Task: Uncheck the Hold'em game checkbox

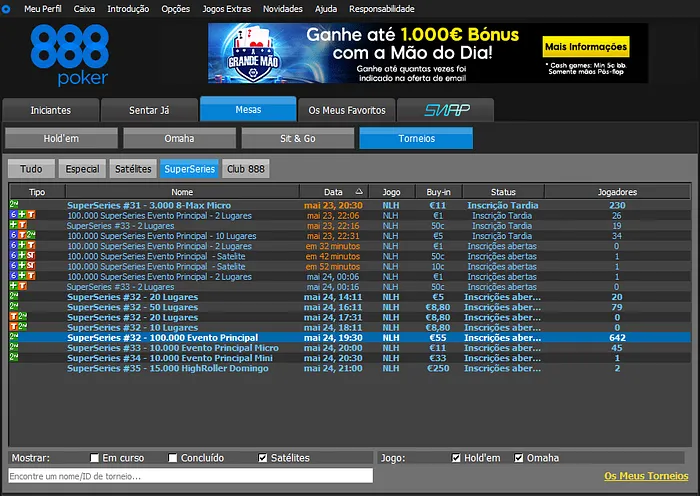Action: point(456,458)
